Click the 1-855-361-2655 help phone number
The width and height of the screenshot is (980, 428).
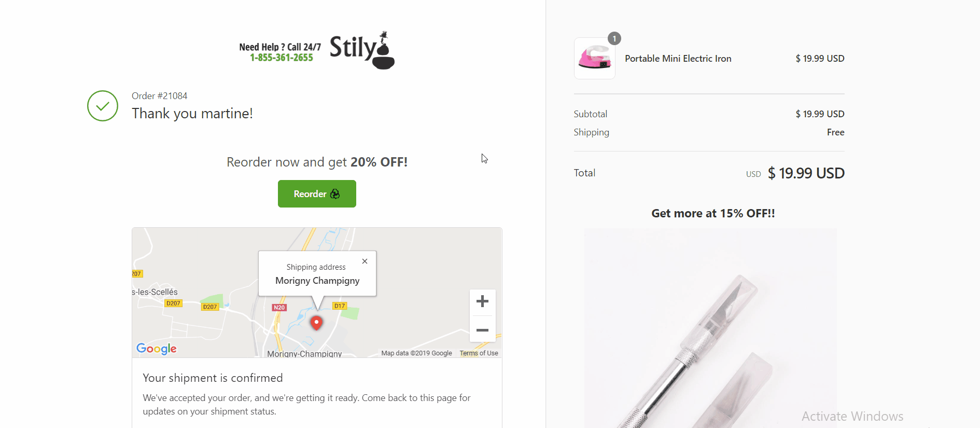[282, 58]
